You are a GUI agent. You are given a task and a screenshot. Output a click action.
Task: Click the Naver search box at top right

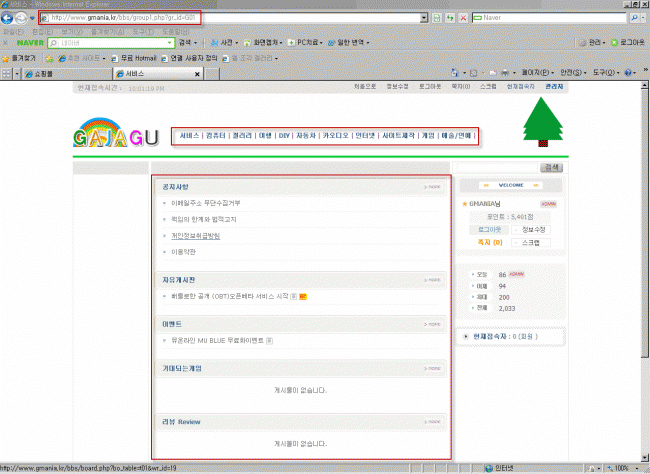coord(549,18)
